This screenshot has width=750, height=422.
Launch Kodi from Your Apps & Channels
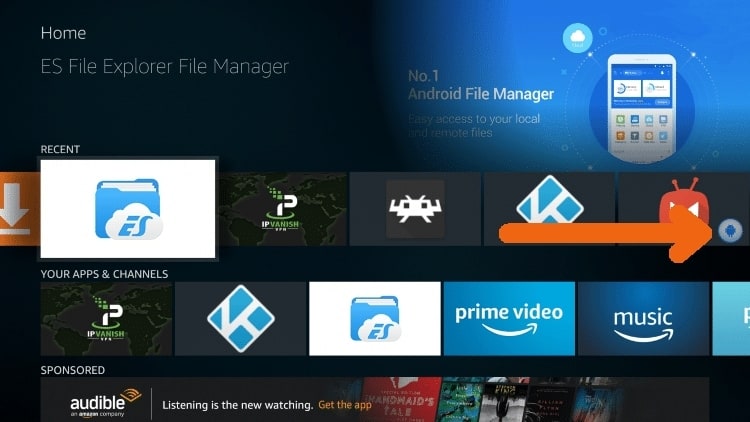click(x=241, y=319)
